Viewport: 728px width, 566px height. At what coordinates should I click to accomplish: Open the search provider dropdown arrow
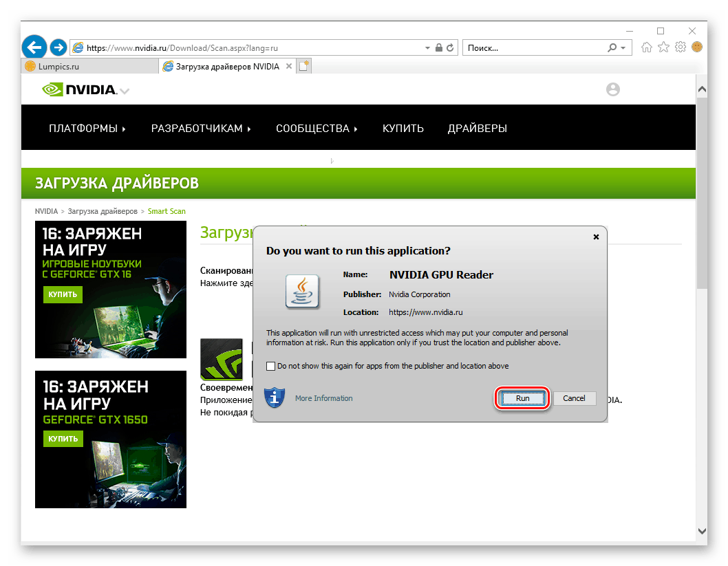point(623,47)
